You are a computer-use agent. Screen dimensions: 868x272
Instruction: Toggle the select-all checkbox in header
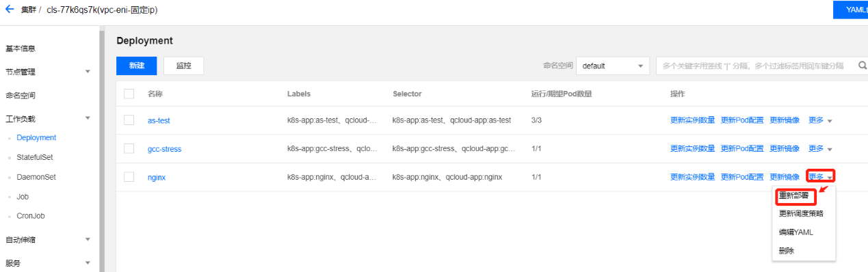129,94
